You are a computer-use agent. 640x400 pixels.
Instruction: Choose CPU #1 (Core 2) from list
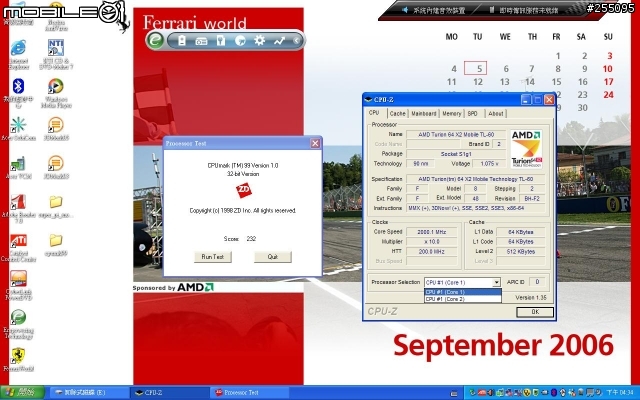[463, 299]
